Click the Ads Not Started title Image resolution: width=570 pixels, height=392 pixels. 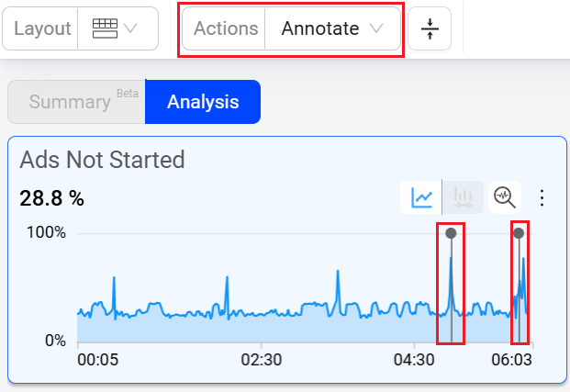(103, 160)
